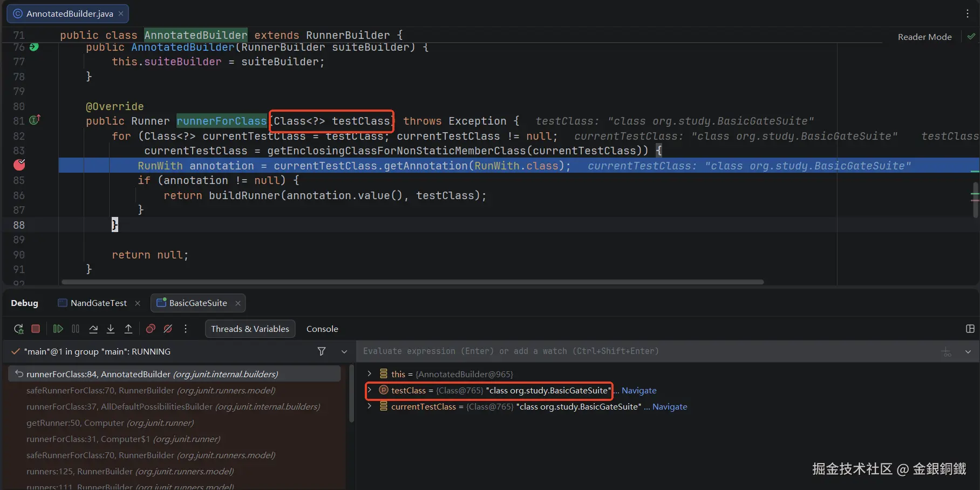This screenshot has height=490, width=980.
Task: Open the editor tab options menu
Action: 967,13
